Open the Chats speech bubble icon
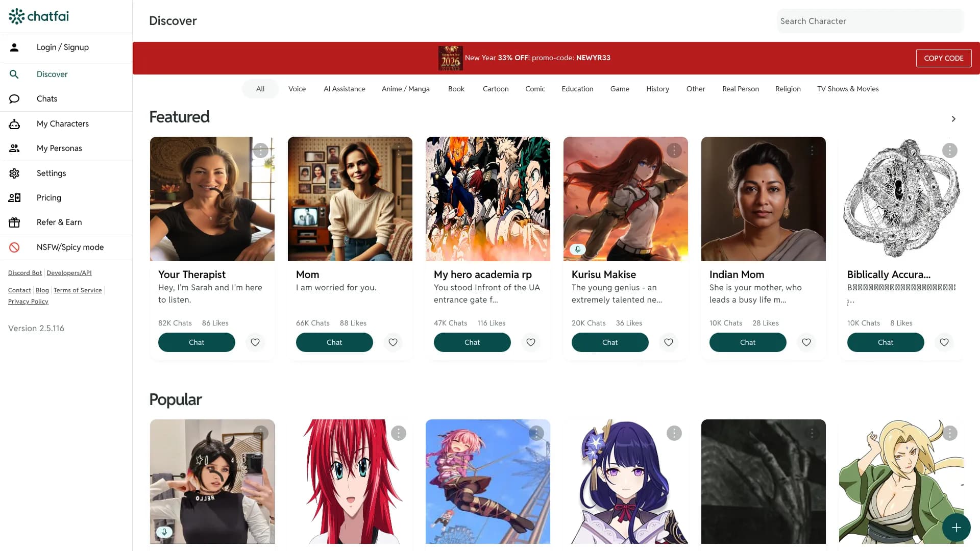Screen dimensions: 980x551 pos(14,99)
